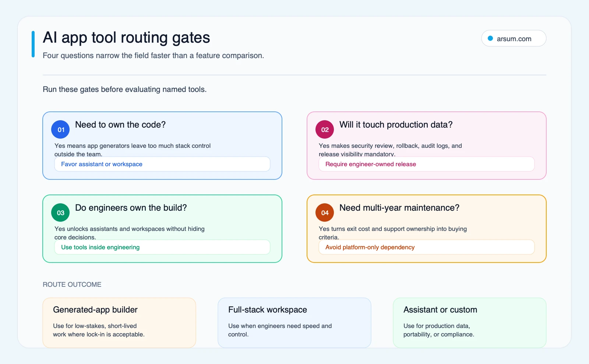Open the 'Generated-app builder' outcome card
The height and width of the screenshot is (364, 589).
(x=119, y=323)
